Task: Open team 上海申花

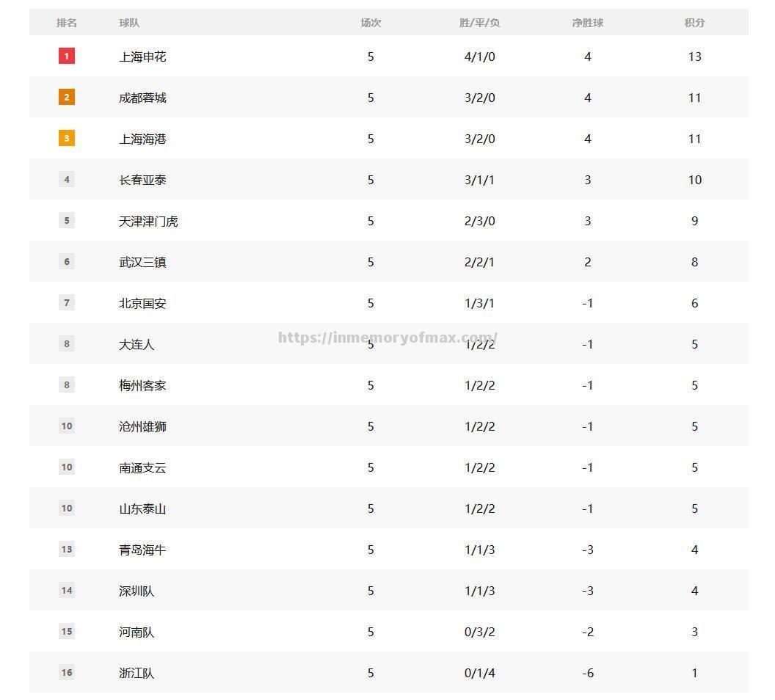Action: coord(142,56)
